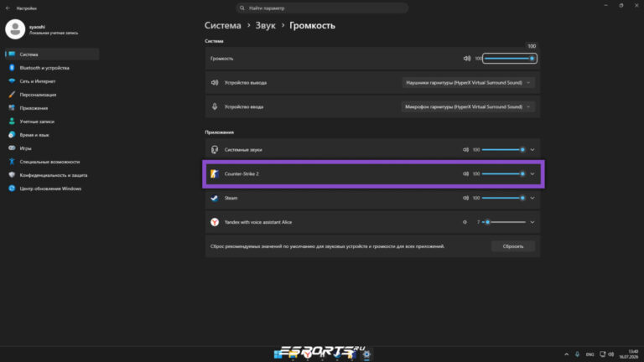The width and height of the screenshot is (644, 362).
Task: Click the Counter-Strike 2 app icon
Action: click(x=215, y=173)
